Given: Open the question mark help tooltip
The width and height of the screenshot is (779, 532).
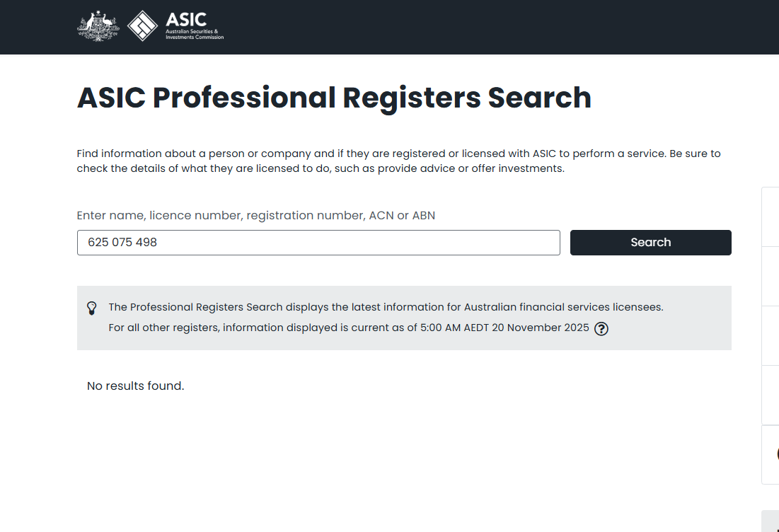Looking at the screenshot, I should click(x=601, y=328).
